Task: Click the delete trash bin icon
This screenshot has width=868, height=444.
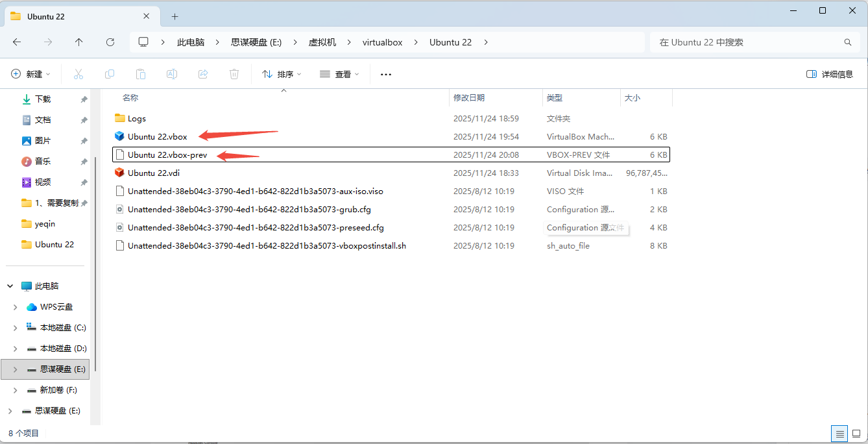Action: tap(234, 74)
